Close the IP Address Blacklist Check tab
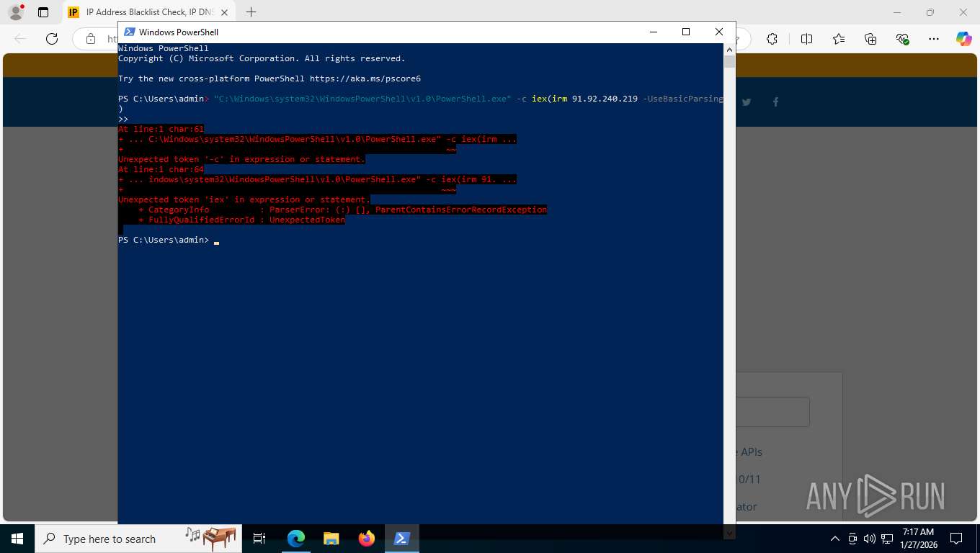 point(225,12)
